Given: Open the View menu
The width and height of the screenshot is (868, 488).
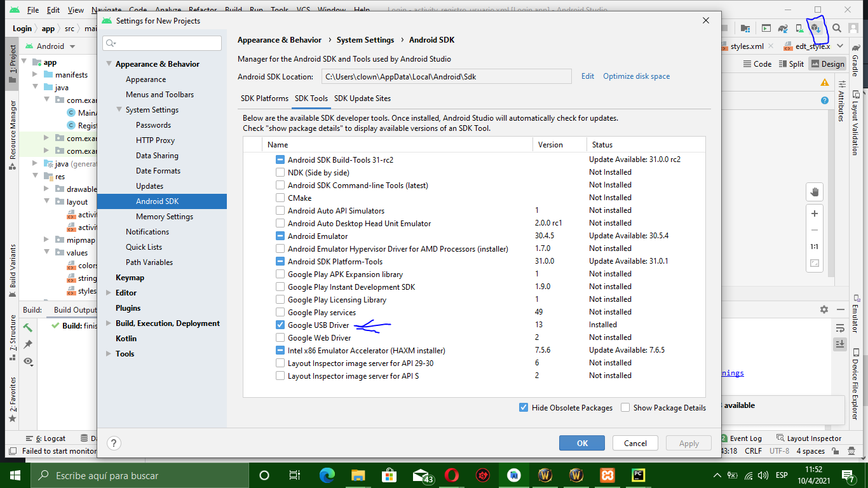Looking at the screenshot, I should (76, 10).
